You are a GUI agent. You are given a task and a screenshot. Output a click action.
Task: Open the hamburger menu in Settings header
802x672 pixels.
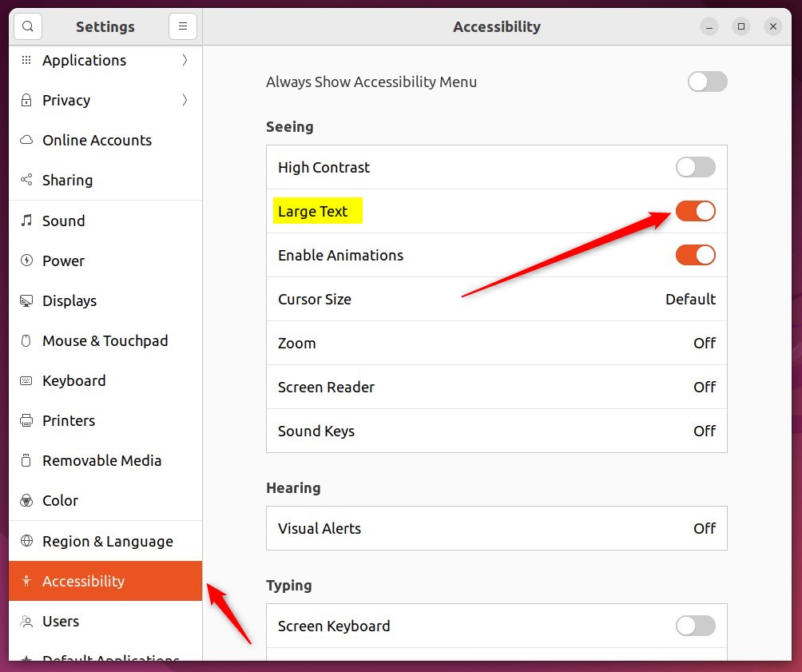(x=182, y=26)
